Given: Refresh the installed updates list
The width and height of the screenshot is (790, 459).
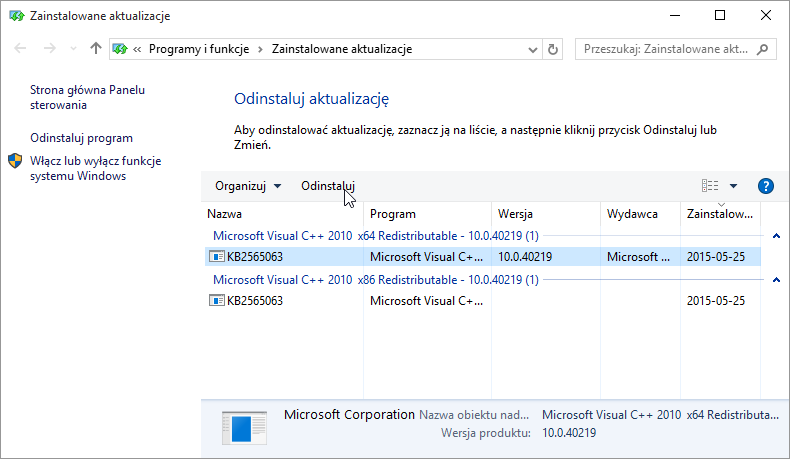Looking at the screenshot, I should 553,49.
